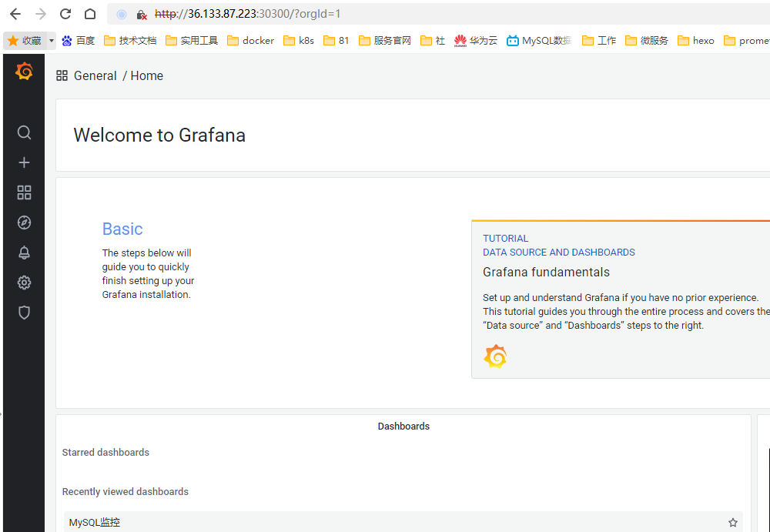Click the General breadcrumb link

pyautogui.click(x=95, y=75)
